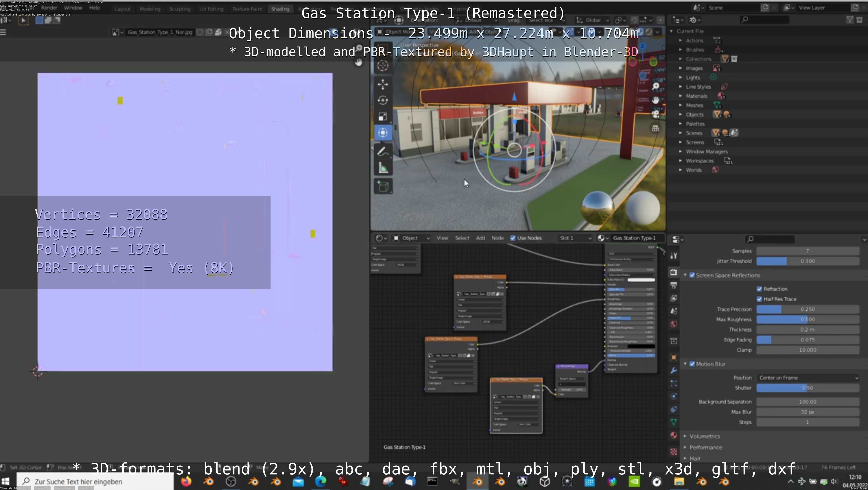Click the Add menu in node editor
The width and height of the screenshot is (868, 490).
(x=480, y=238)
